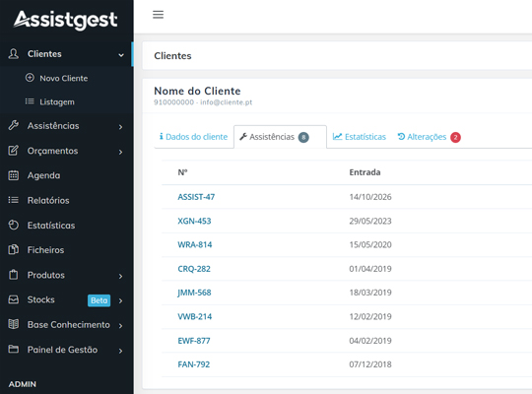Click the files icon for Ficheiros
Viewport: 532px width, 394px height.
point(14,250)
